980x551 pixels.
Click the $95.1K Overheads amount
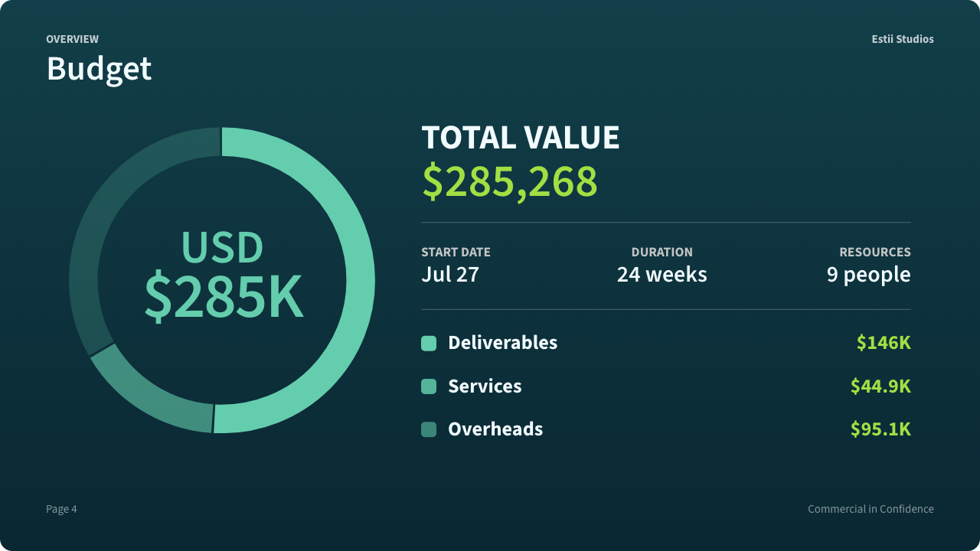(880, 429)
